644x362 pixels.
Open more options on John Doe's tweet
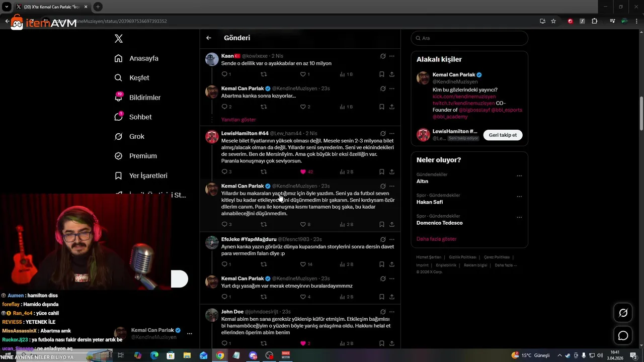coord(392,312)
